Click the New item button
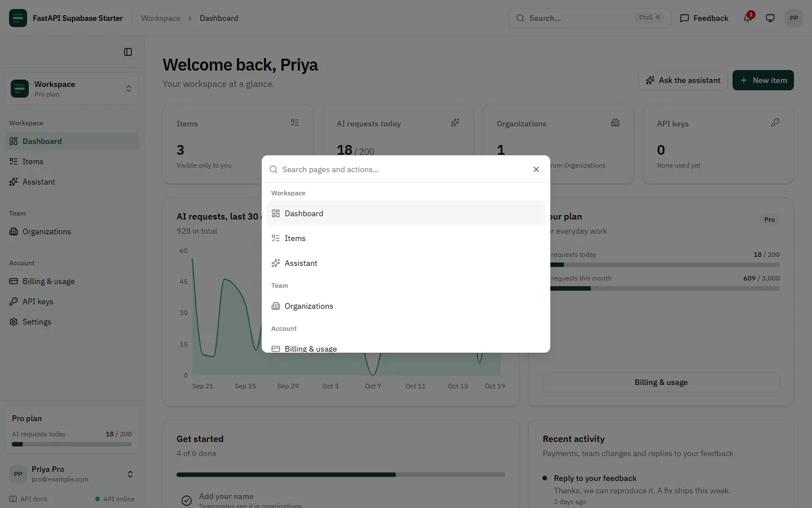Viewport: 812px width, 508px height. (763, 80)
